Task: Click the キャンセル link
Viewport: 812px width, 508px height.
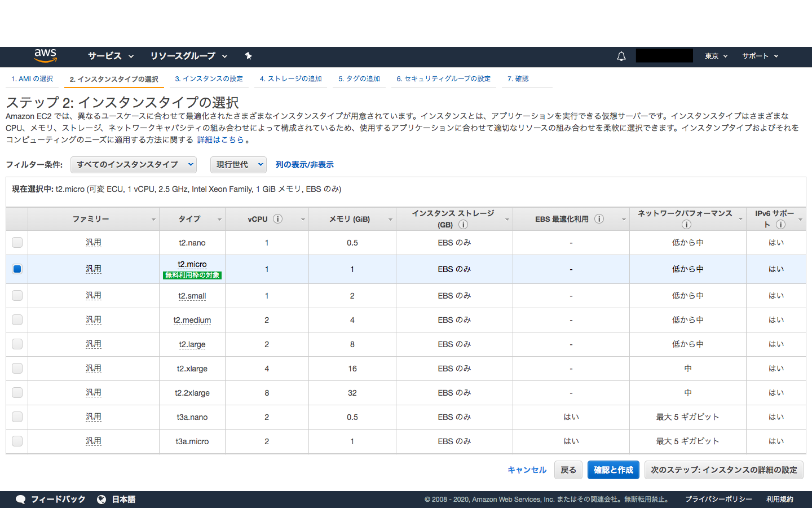Action: coord(527,470)
